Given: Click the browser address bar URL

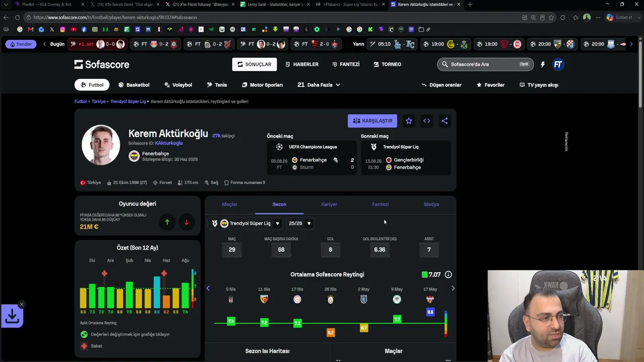Looking at the screenshot, I should tap(115, 17).
